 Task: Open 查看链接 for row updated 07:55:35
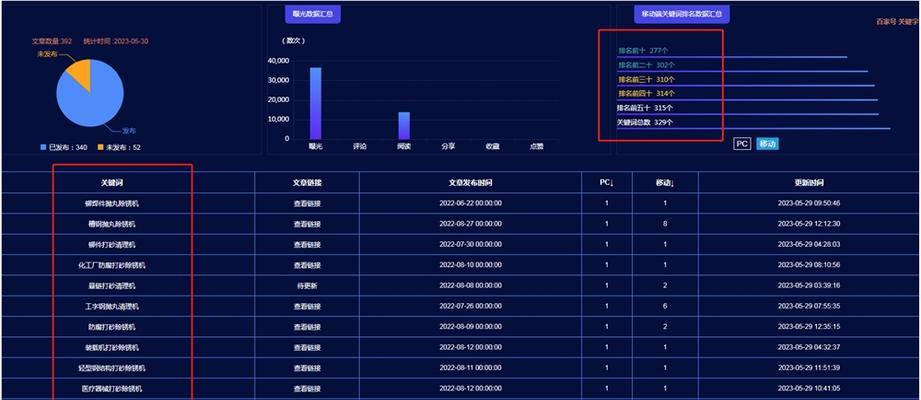(x=307, y=307)
